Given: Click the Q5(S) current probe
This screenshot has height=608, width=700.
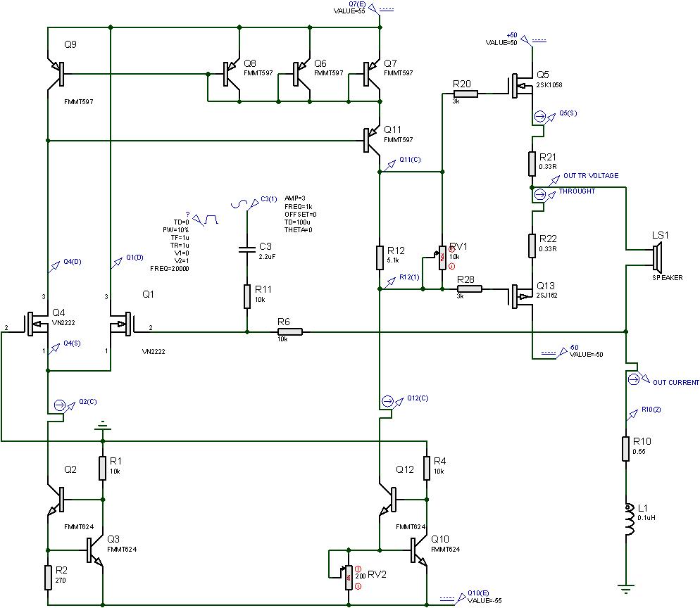Looking at the screenshot, I should (x=545, y=118).
